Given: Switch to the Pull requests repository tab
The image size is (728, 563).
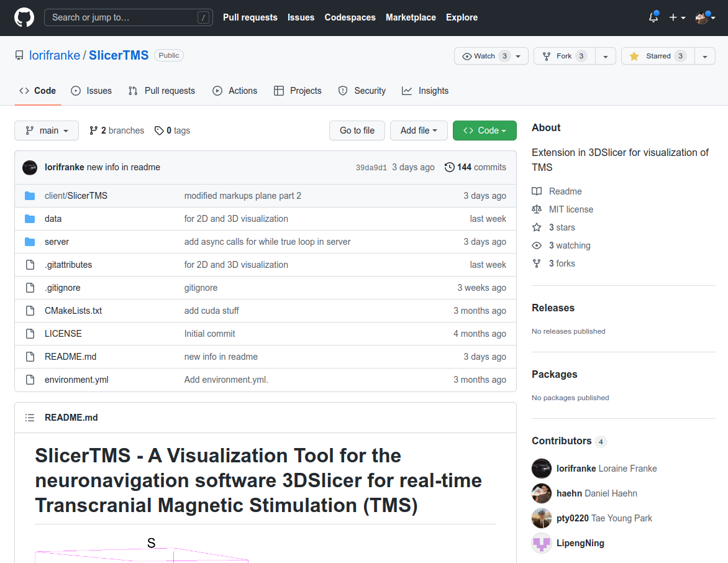Looking at the screenshot, I should coord(162,91).
